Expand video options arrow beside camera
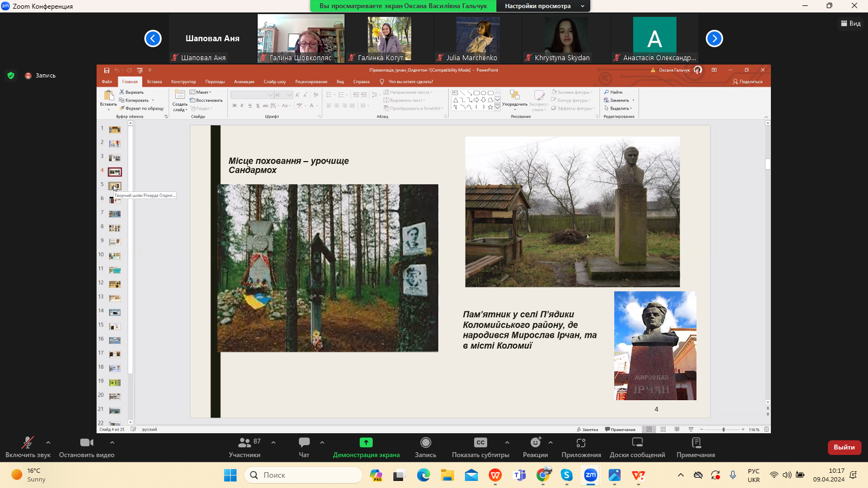 coord(112,442)
